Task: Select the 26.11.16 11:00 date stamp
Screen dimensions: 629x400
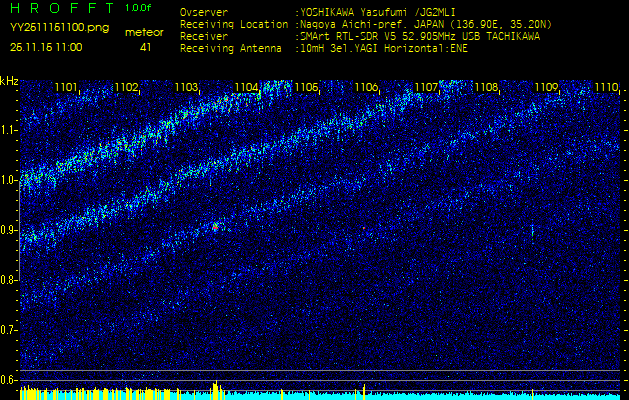Action: (x=46, y=46)
